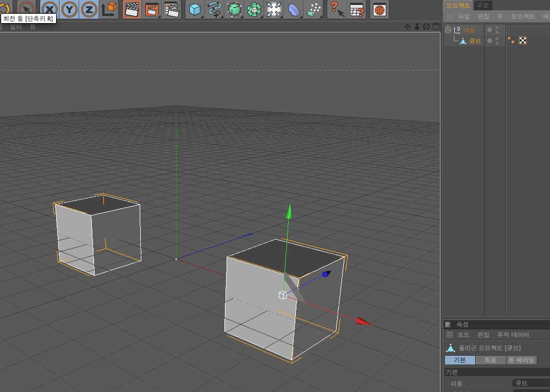
Task: Click the viewport zoom dolly icon
Action: point(417,26)
